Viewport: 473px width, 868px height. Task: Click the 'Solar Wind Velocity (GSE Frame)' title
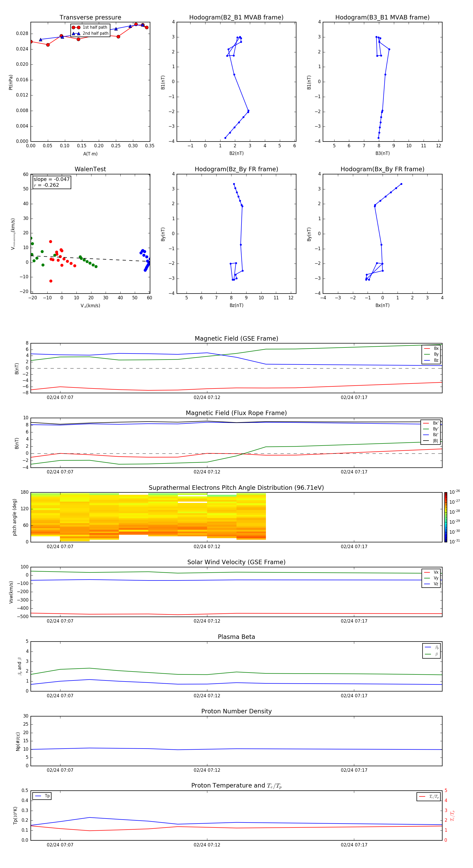[x=236, y=562]
